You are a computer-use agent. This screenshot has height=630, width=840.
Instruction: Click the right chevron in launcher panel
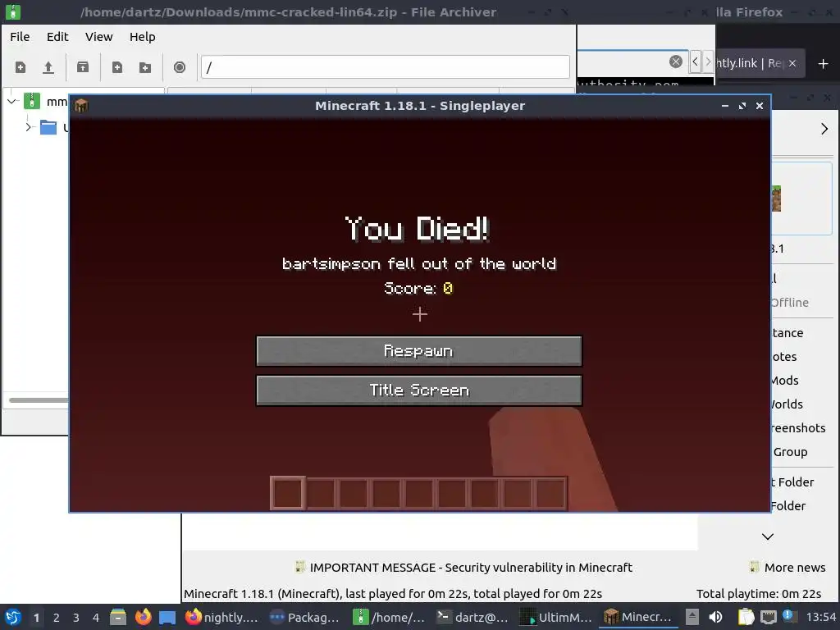tap(824, 129)
